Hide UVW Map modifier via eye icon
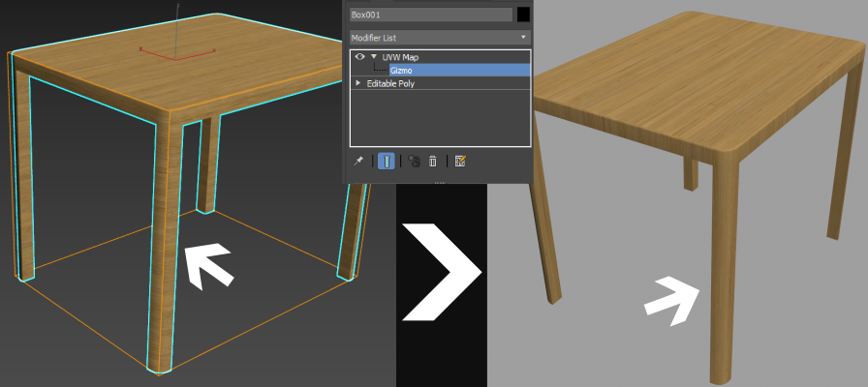 click(359, 57)
